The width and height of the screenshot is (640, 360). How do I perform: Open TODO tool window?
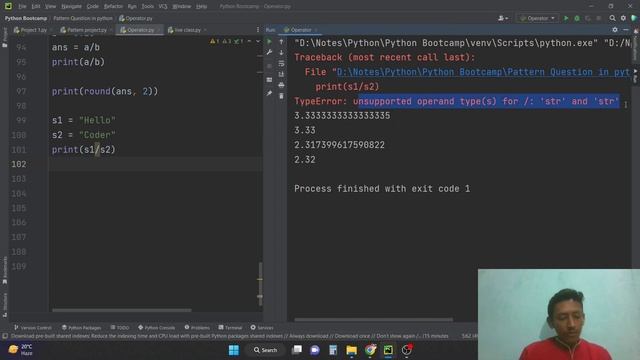click(120, 328)
